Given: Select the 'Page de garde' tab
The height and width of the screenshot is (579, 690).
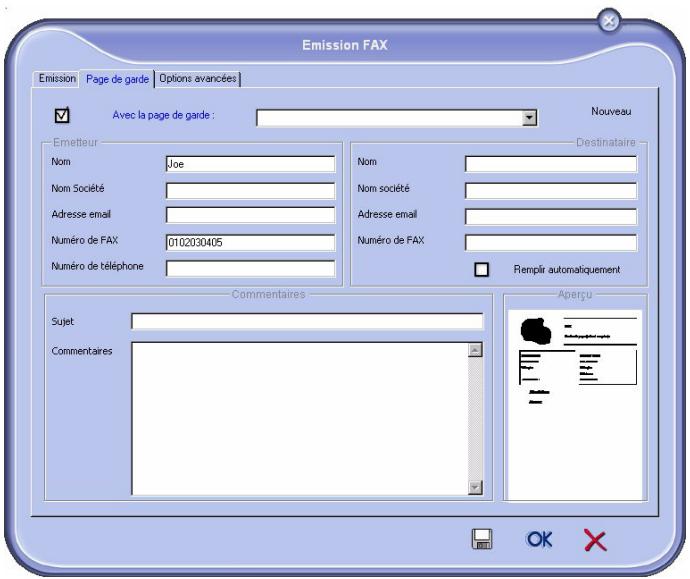Looking at the screenshot, I should (x=117, y=79).
